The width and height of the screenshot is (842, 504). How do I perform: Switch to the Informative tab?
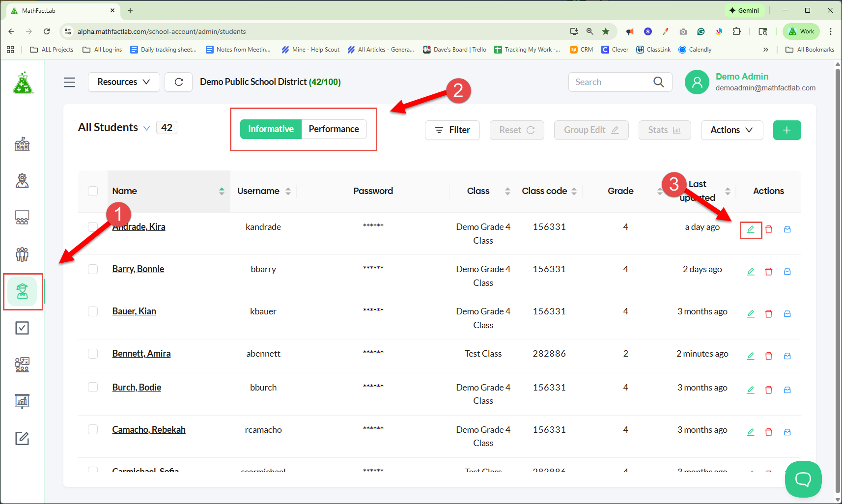(271, 129)
